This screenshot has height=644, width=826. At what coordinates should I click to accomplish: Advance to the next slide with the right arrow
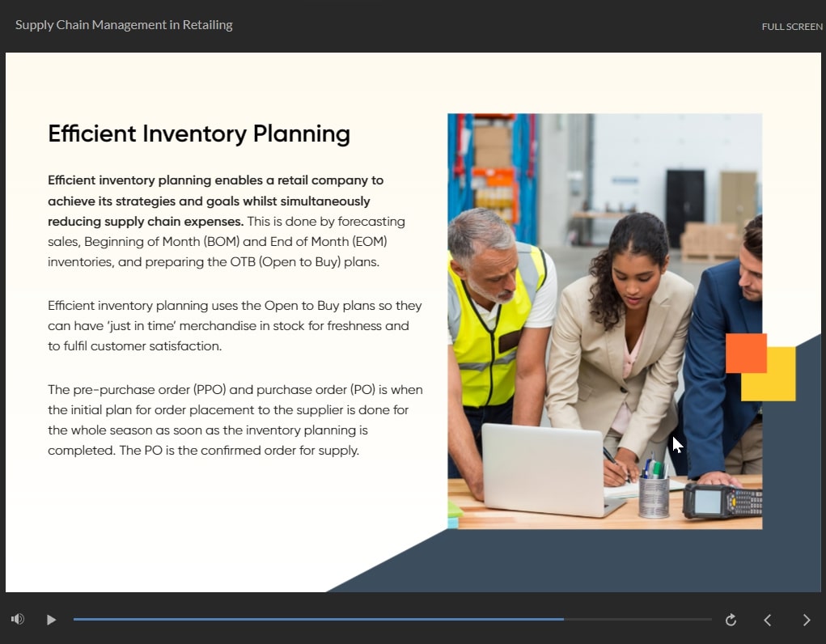[807, 620]
